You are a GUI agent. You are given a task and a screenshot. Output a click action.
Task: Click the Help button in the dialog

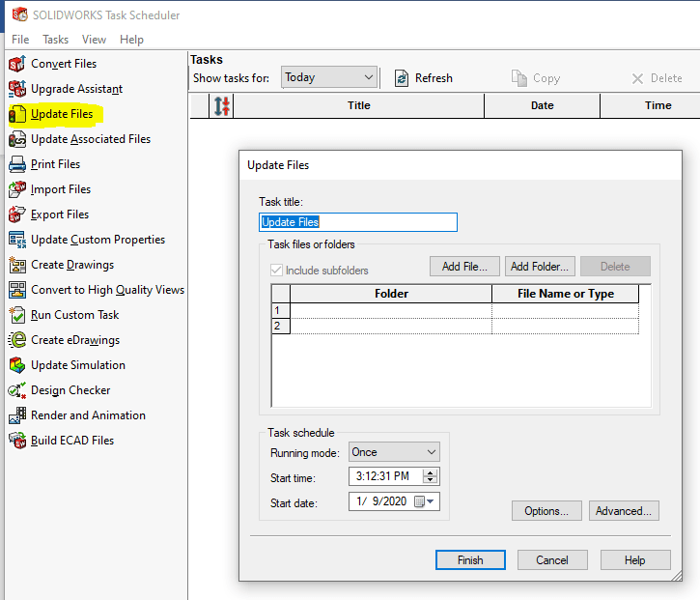tap(634, 559)
